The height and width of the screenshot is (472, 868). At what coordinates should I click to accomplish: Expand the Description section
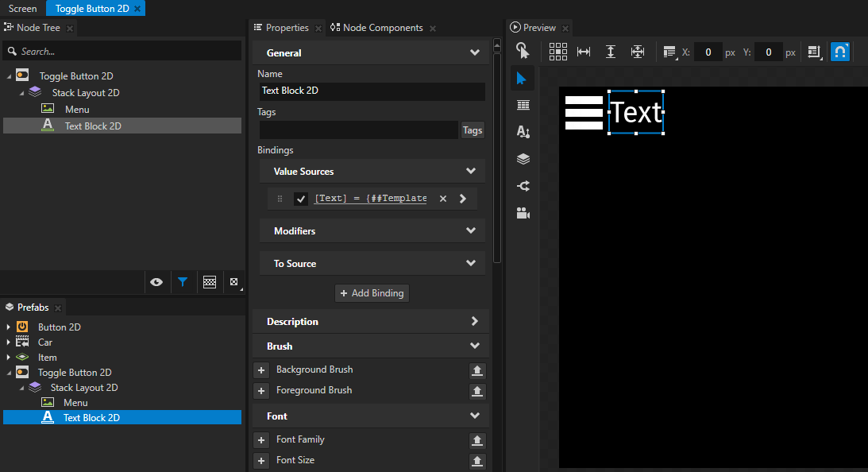pyautogui.click(x=474, y=322)
